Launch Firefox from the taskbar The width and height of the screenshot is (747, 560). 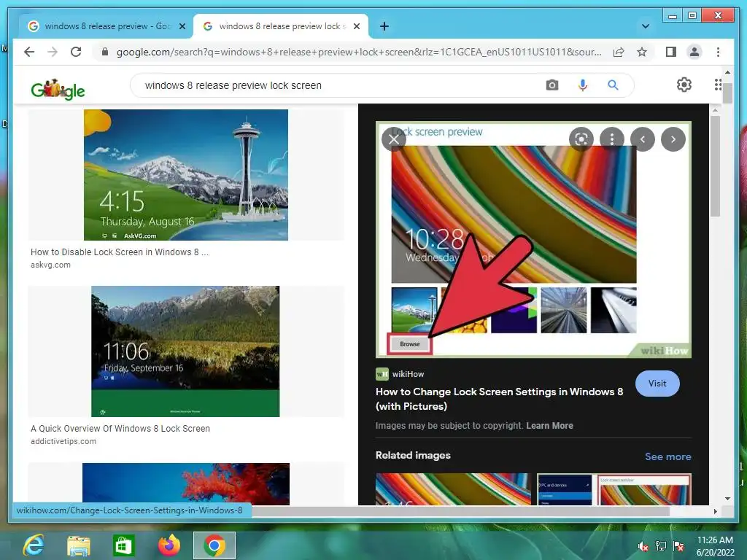(169, 545)
